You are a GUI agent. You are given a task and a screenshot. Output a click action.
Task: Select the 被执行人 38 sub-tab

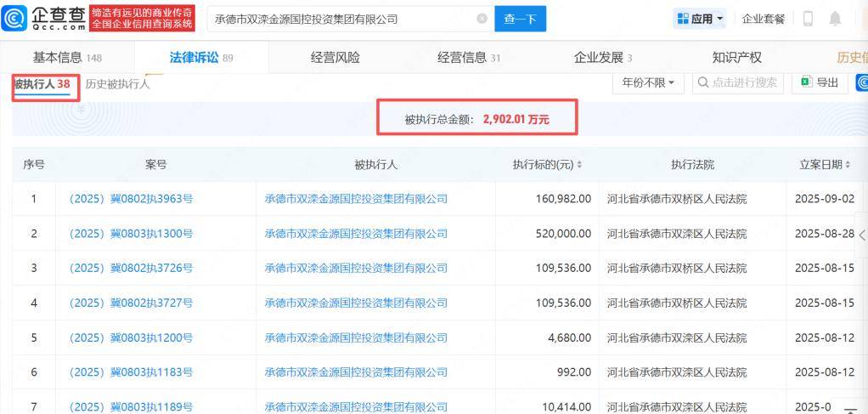(x=41, y=84)
